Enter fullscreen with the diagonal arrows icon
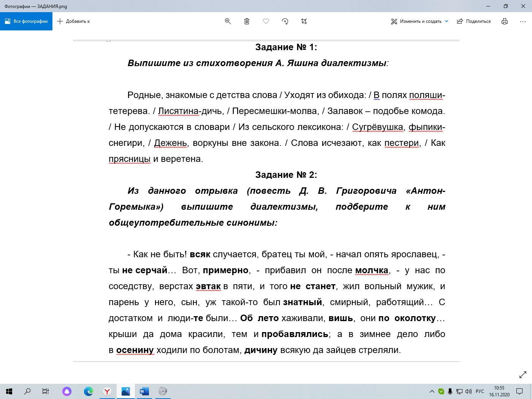This screenshot has height=399, width=532. 523,375
